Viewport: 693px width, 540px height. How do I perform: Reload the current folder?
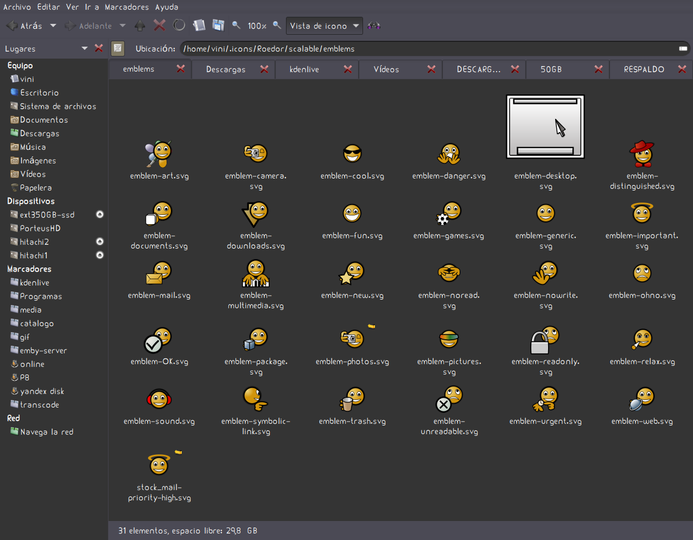pyautogui.click(x=179, y=25)
